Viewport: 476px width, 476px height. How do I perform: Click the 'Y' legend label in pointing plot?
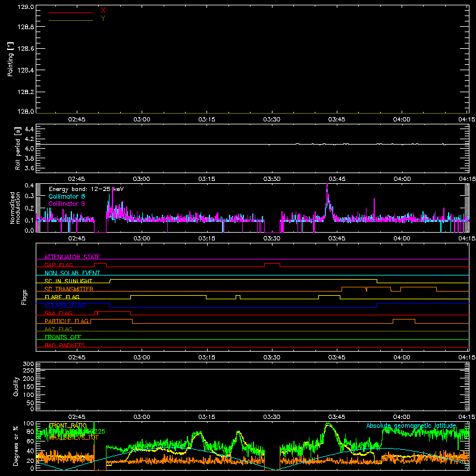[103, 18]
